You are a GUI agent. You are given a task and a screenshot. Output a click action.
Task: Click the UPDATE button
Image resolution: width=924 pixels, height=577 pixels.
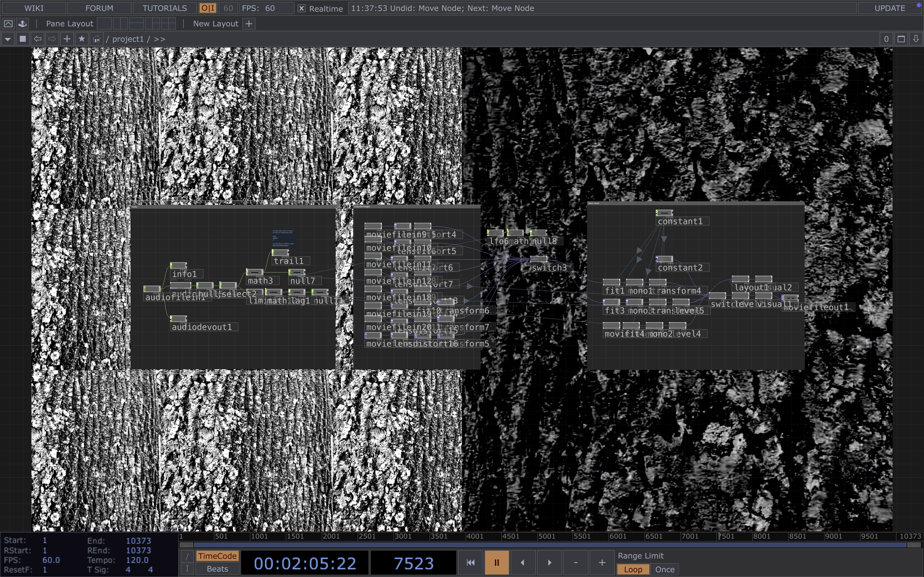889,8
